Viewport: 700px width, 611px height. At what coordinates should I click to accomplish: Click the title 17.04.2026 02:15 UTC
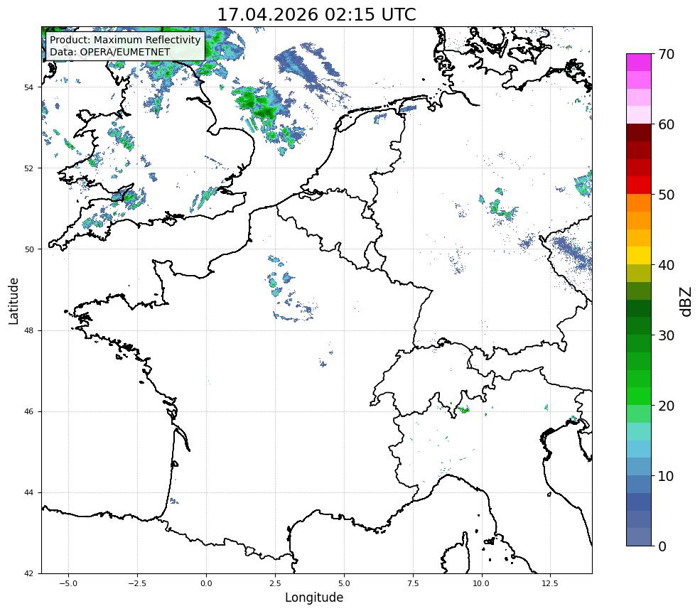click(x=316, y=14)
